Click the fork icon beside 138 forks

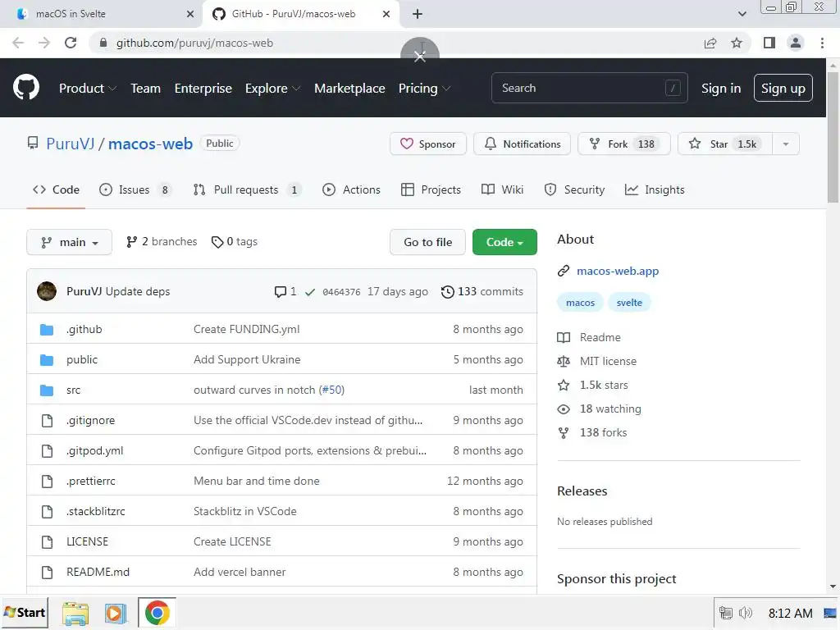click(x=564, y=433)
